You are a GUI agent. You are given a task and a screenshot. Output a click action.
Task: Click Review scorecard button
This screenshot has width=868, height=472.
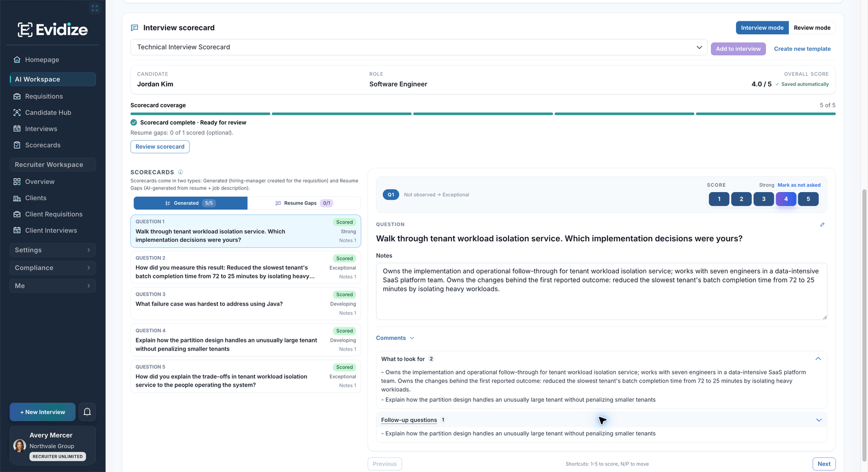pyautogui.click(x=160, y=147)
